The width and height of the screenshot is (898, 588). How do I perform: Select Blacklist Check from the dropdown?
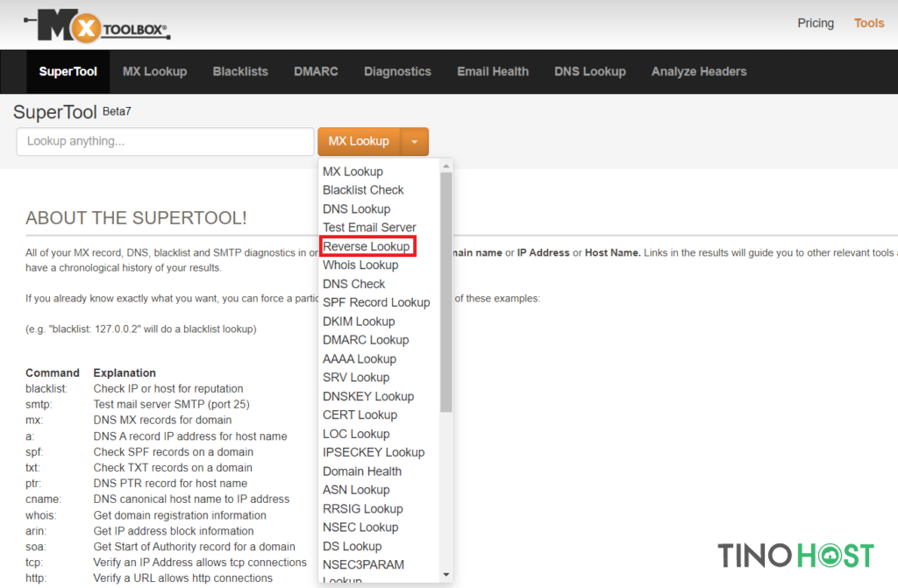pyautogui.click(x=363, y=190)
